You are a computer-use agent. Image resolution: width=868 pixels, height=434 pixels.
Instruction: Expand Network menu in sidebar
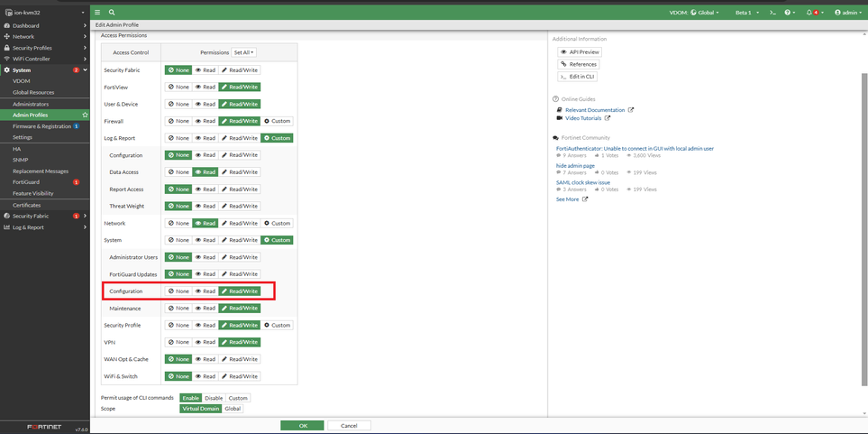[45, 37]
